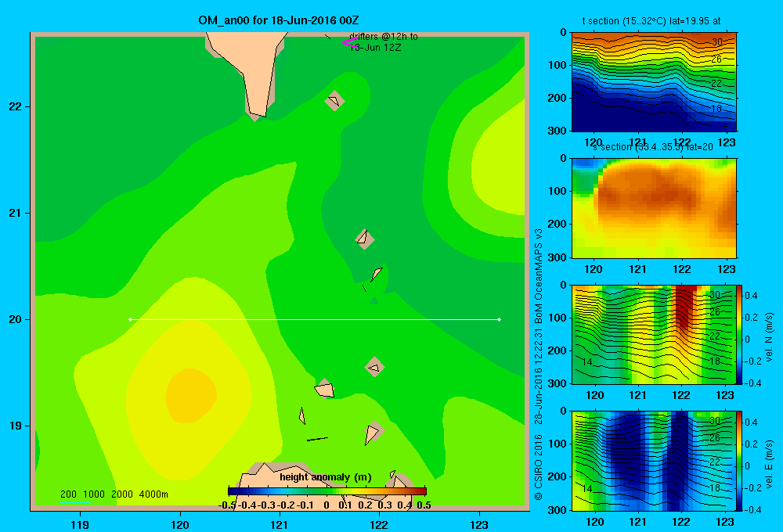Click longitude label 119 on main map axis
The height and width of the screenshot is (532, 783).
coord(80,524)
